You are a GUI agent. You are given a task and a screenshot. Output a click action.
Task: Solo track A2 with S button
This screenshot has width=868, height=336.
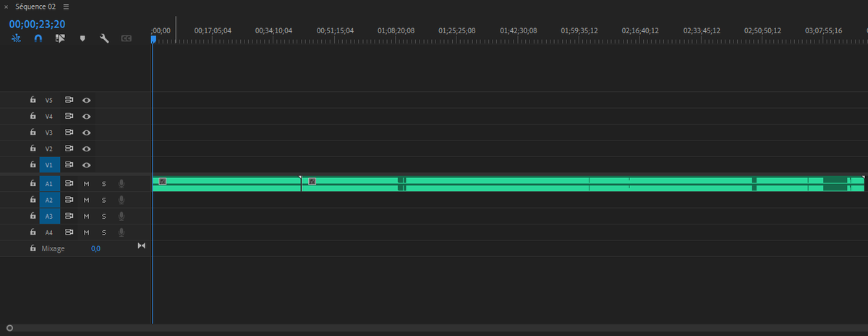(103, 200)
